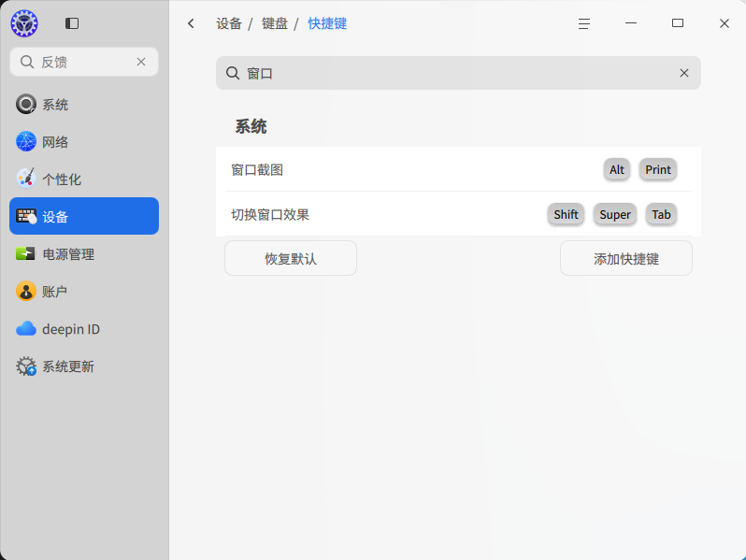Screen dimensions: 746x560
Task: Open the 个性化 category in the sidebar
Action: click(x=84, y=179)
